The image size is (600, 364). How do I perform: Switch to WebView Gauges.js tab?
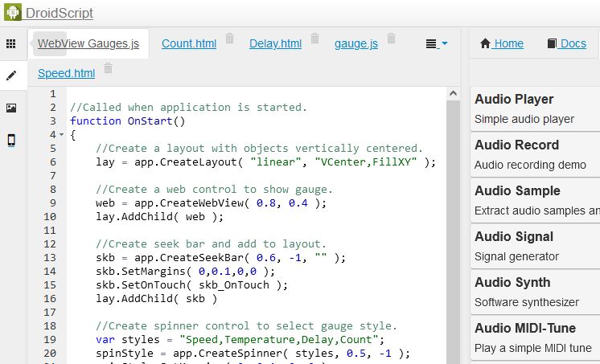click(88, 43)
